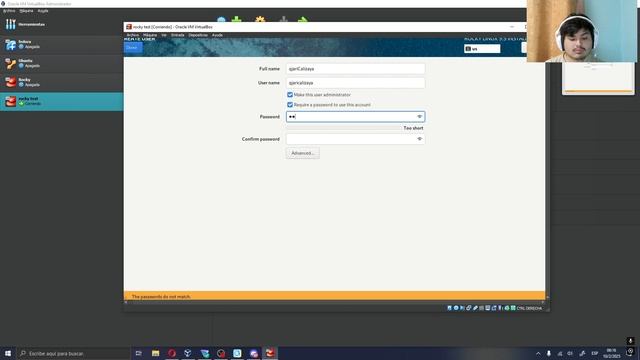Show hidden system tray icons
The width and height of the screenshot is (640, 360).
538,353
